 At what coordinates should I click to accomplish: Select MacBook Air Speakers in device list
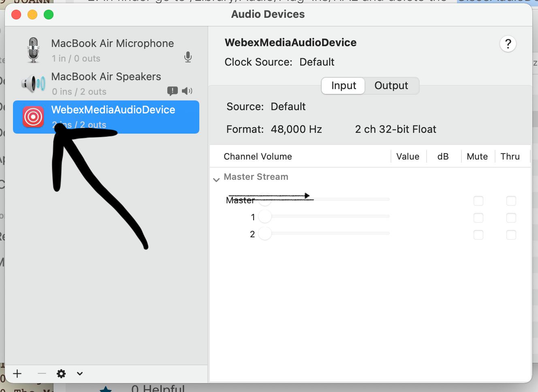point(106,83)
